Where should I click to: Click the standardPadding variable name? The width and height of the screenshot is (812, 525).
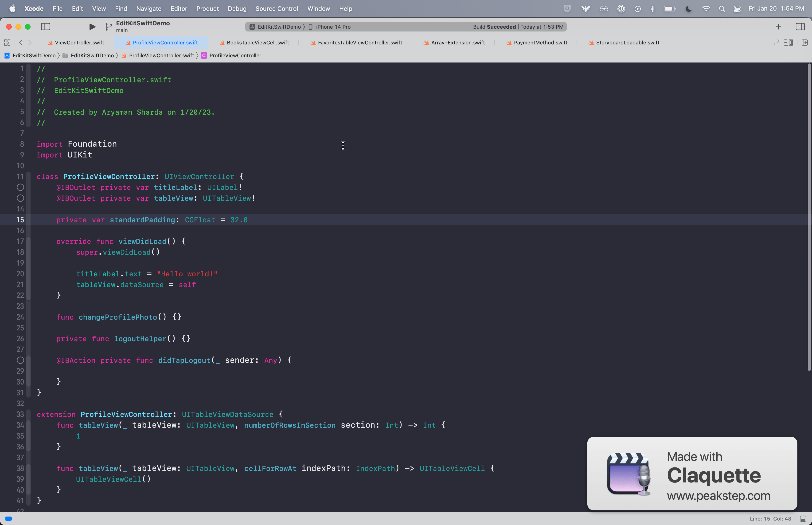click(x=142, y=220)
